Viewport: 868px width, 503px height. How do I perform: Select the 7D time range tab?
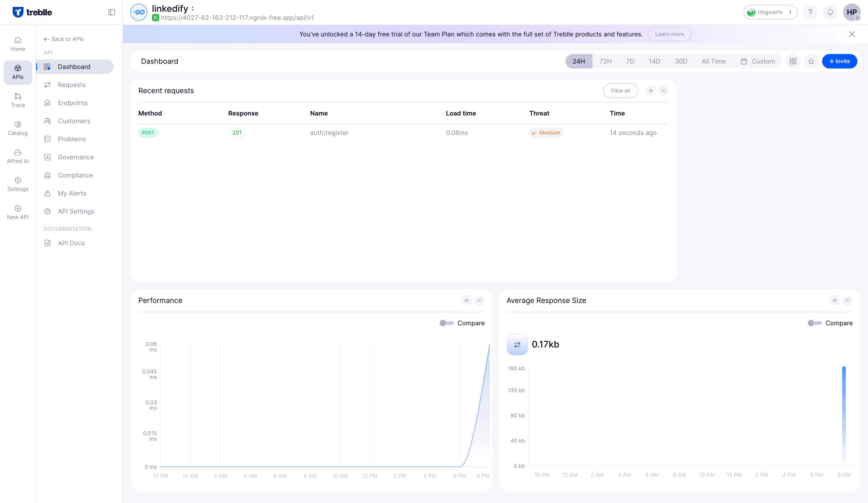pyautogui.click(x=630, y=61)
